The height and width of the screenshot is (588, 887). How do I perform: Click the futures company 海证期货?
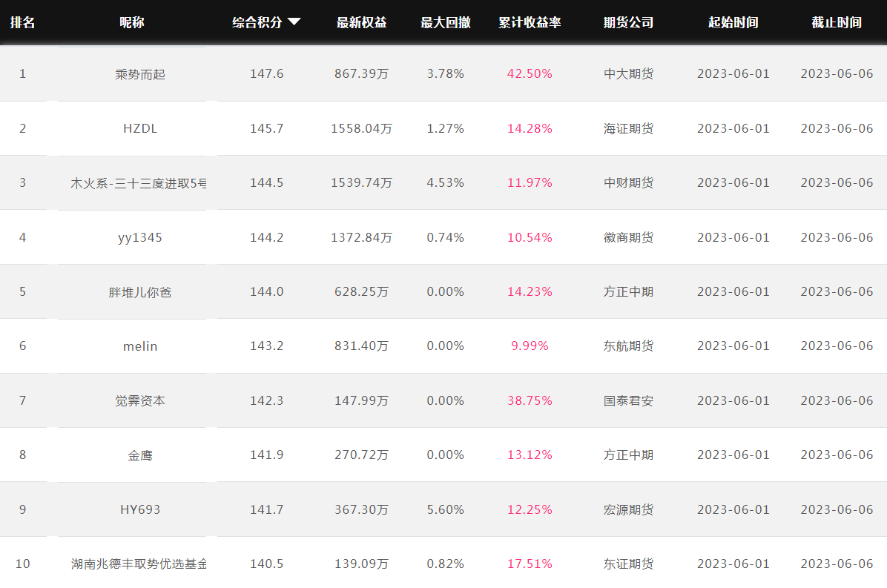tap(628, 129)
